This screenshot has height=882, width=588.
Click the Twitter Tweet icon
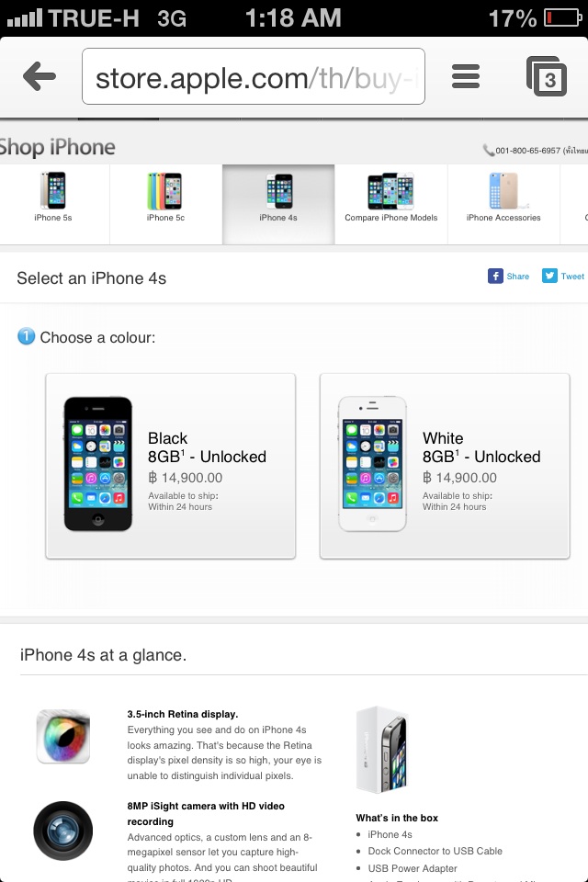pos(549,276)
